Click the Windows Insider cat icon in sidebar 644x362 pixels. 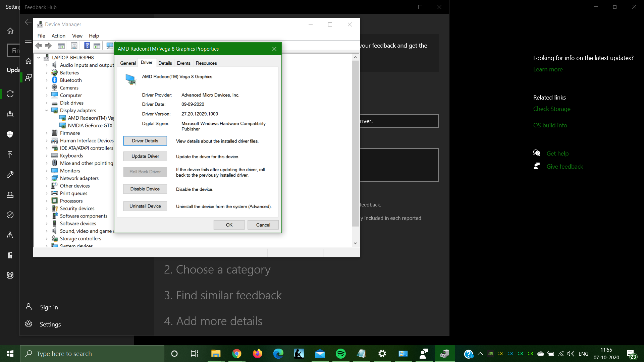(10, 275)
